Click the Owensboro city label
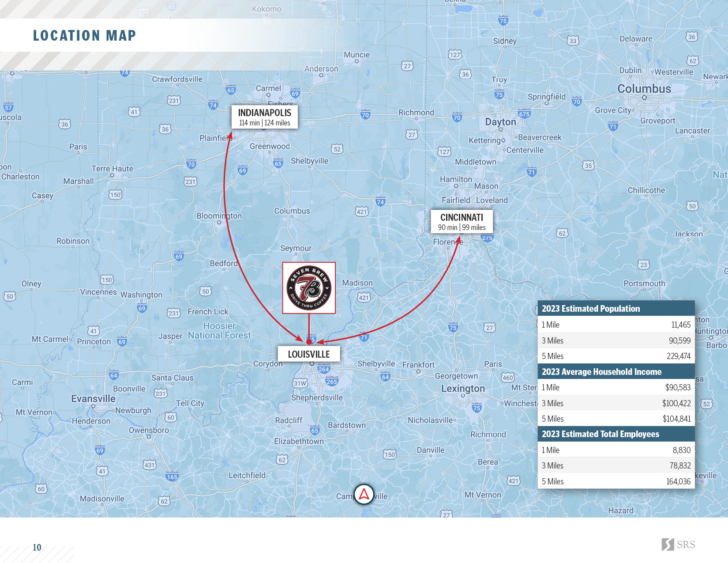The width and height of the screenshot is (728, 563). click(149, 430)
